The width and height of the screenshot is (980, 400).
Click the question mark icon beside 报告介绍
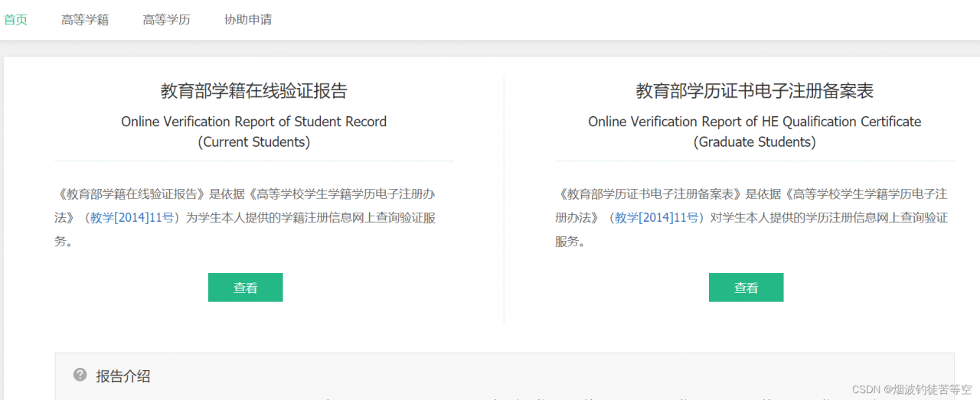pyautogui.click(x=80, y=375)
